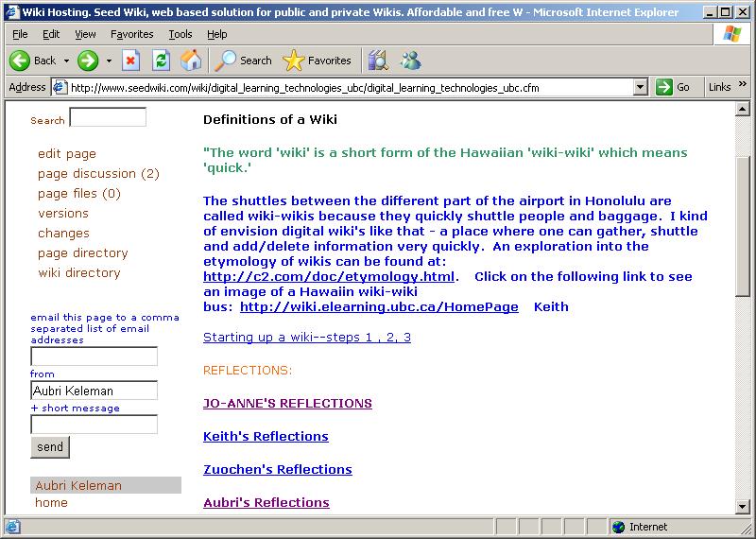Open the Help menu
The height and width of the screenshot is (539, 756).
[217, 34]
